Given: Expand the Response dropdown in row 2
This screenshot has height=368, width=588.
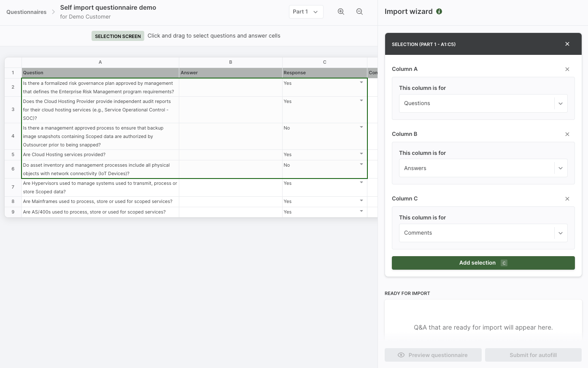Looking at the screenshot, I should pos(361,83).
